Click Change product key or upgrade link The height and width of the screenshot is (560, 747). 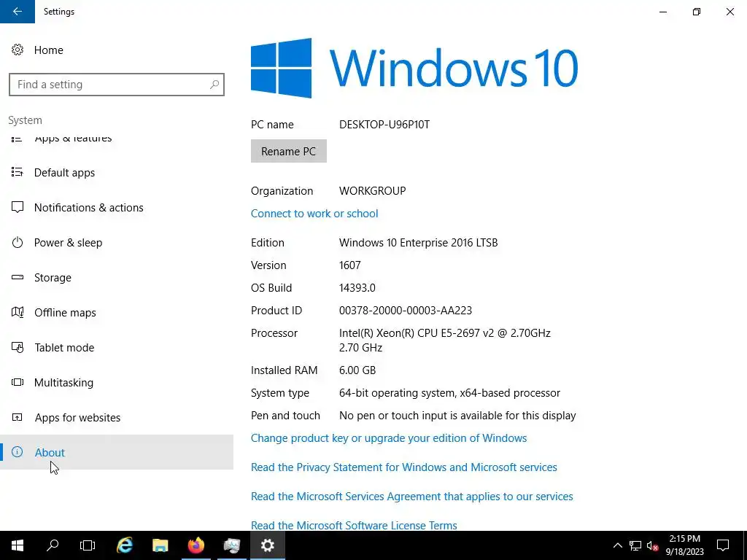pos(389,438)
